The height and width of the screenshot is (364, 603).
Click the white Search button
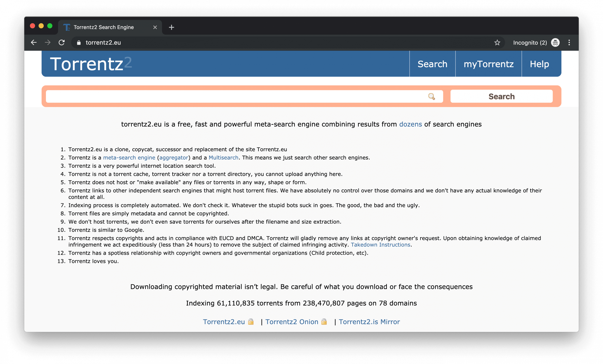tap(501, 96)
